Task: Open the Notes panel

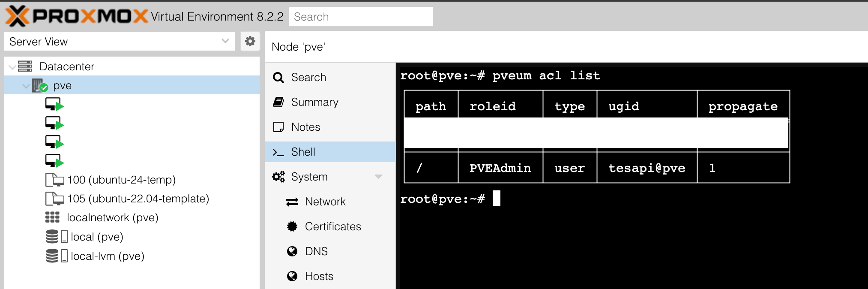Action: [305, 127]
